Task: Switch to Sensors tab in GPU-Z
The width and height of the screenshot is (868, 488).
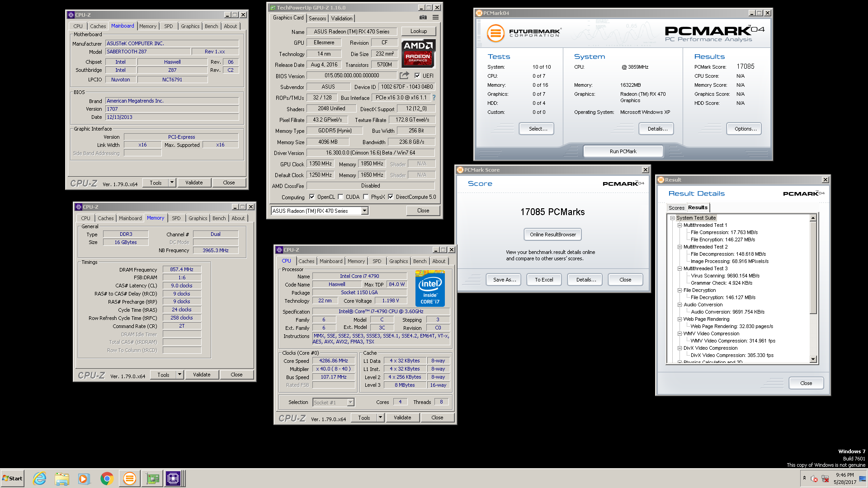Action: point(317,19)
